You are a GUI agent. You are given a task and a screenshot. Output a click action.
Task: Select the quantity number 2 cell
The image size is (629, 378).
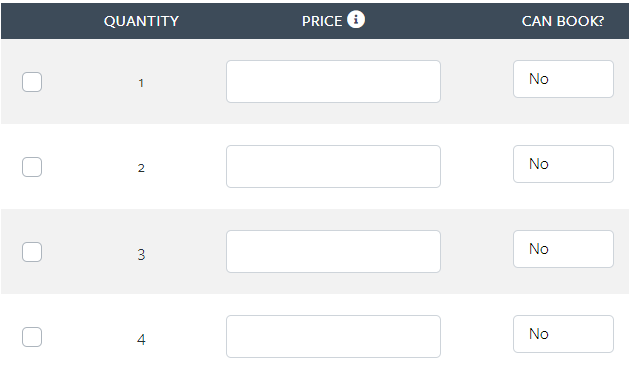click(141, 168)
